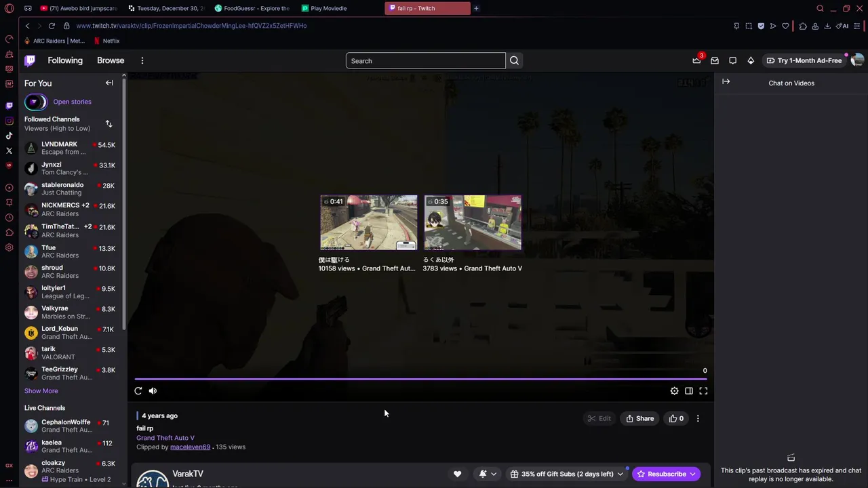868x488 pixels.
Task: Go to the Browse tab
Action: [x=111, y=60]
